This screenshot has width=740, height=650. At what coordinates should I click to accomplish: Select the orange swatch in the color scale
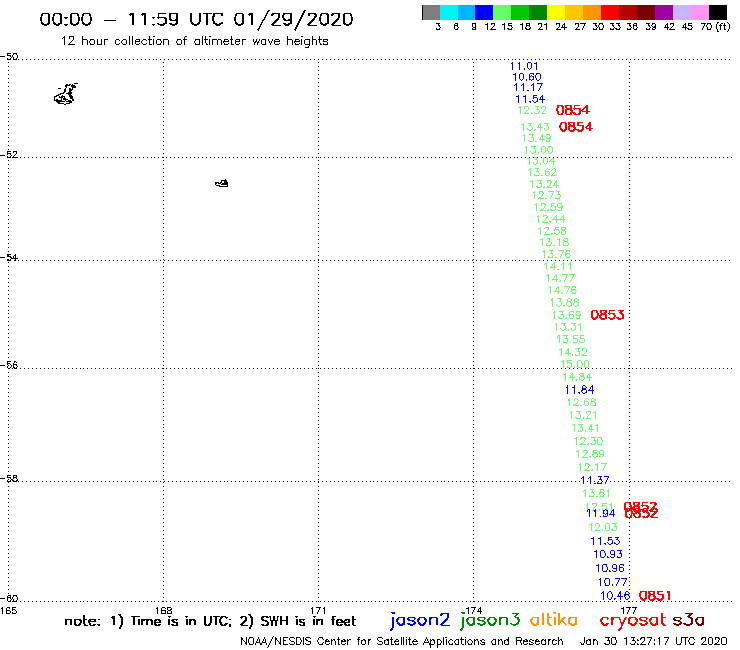[x=592, y=13]
